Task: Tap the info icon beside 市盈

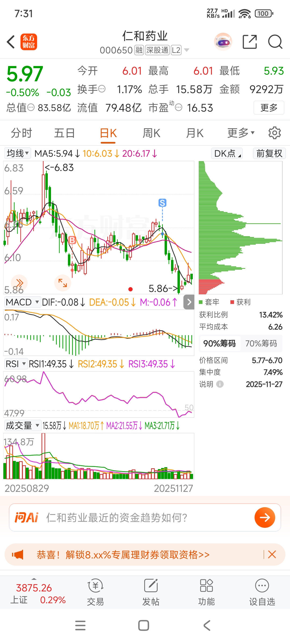Action: click(x=179, y=108)
